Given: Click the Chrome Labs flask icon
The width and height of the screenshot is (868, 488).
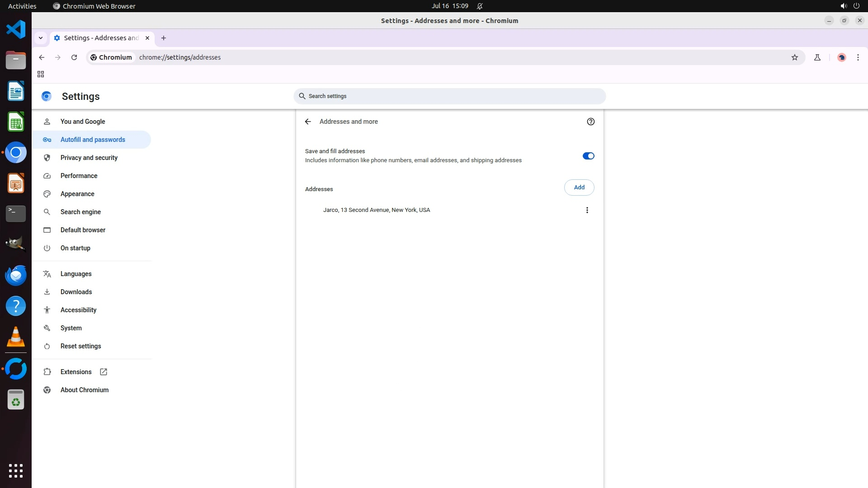Looking at the screenshot, I should tap(817, 57).
